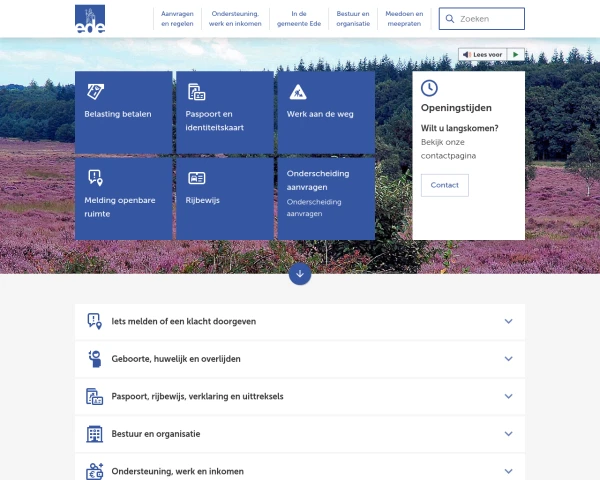The height and width of the screenshot is (480, 600).
Task: Click the Belasting betalen tax icon
Action: coord(95,92)
